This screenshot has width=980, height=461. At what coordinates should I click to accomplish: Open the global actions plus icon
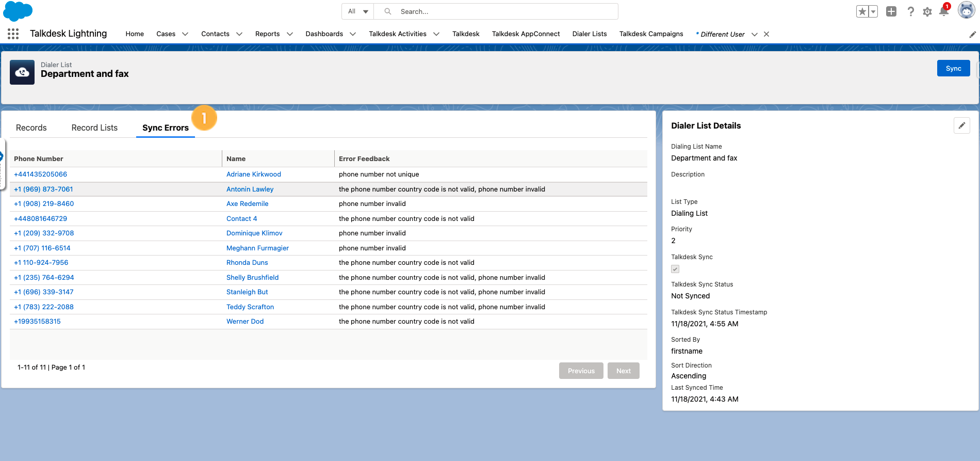coord(891,11)
